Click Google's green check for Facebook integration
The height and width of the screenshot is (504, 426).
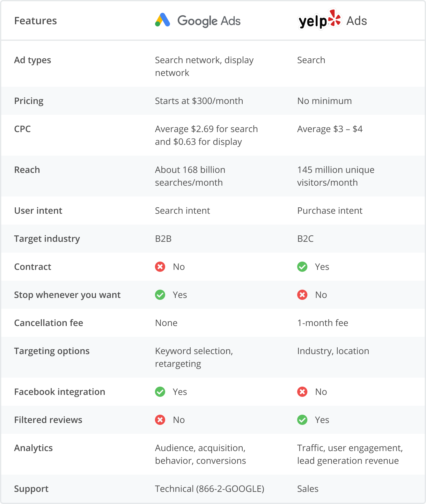(x=160, y=392)
